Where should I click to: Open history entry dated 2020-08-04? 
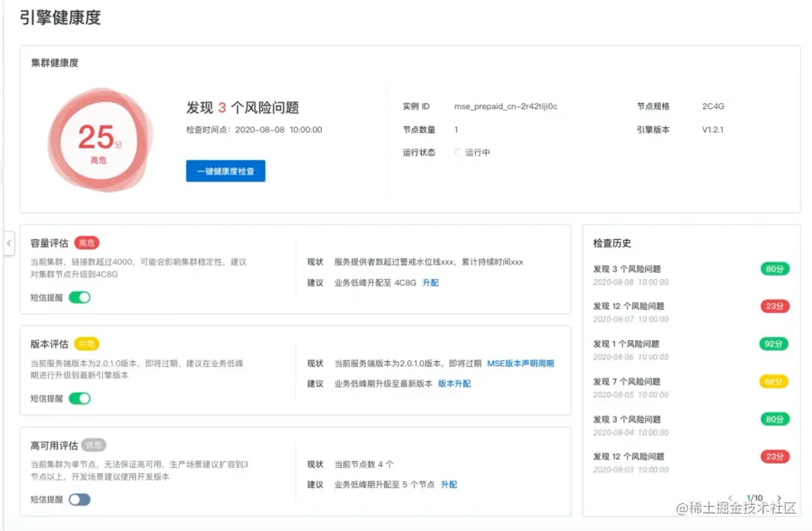tap(691, 425)
